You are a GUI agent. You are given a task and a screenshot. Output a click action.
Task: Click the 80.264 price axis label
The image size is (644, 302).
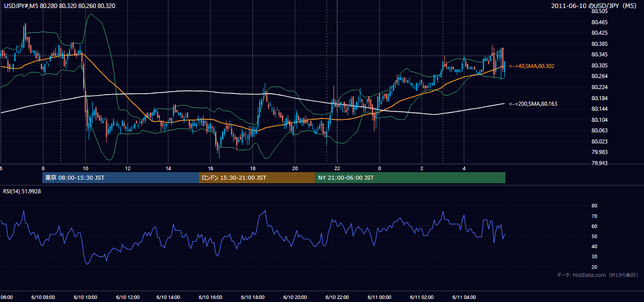pyautogui.click(x=599, y=76)
